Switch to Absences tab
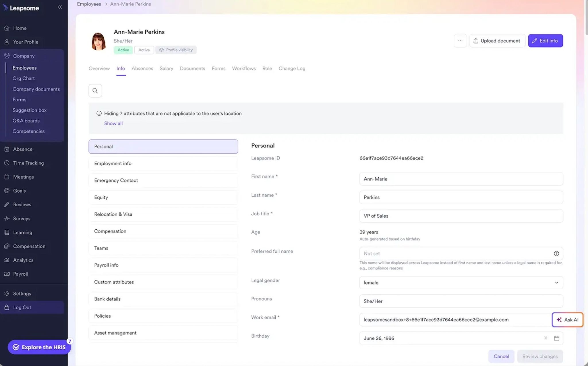 tap(142, 69)
